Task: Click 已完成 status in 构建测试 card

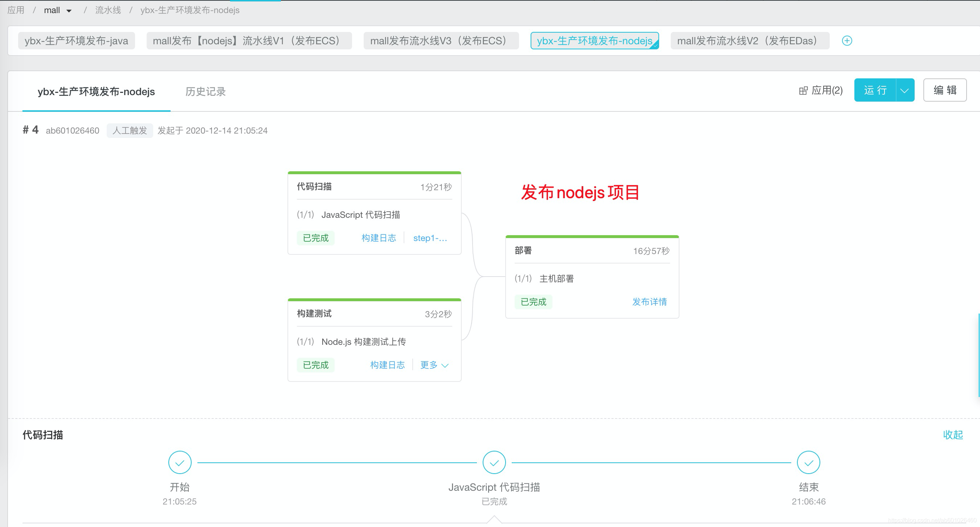Action: [316, 365]
